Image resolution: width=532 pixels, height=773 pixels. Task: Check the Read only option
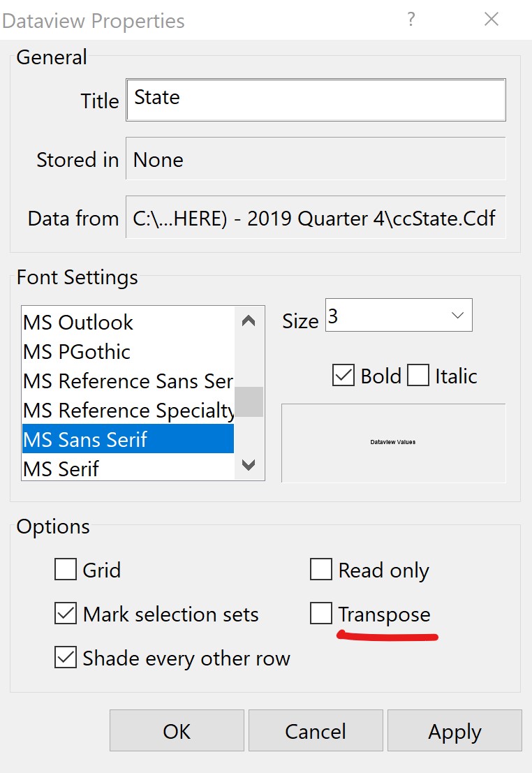click(x=321, y=570)
